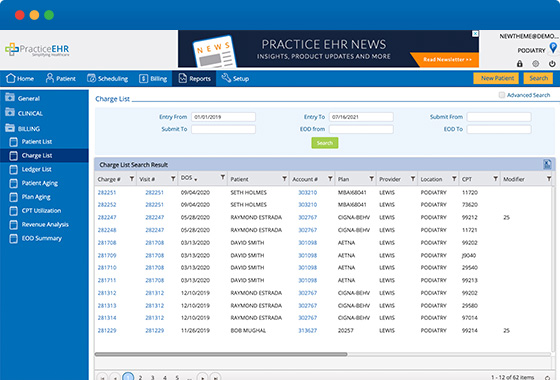Click the lock icon under the username
The width and height of the screenshot is (560, 380).
click(520, 64)
